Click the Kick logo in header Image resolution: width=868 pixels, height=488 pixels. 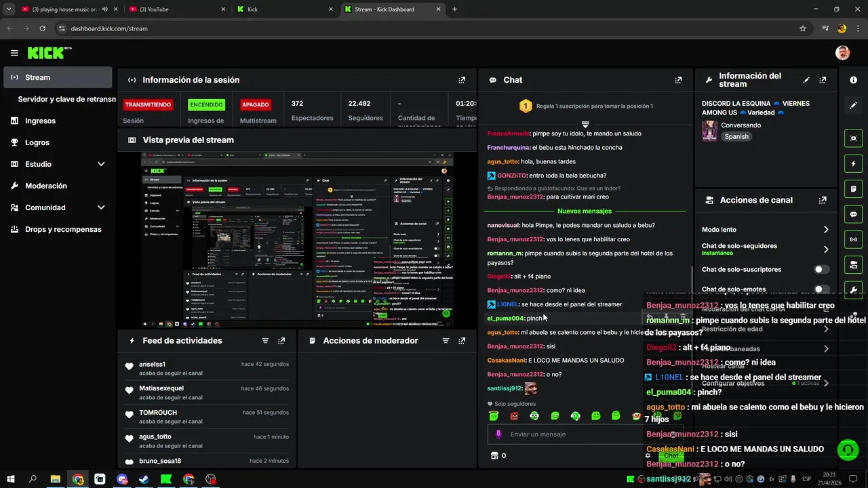[49, 53]
